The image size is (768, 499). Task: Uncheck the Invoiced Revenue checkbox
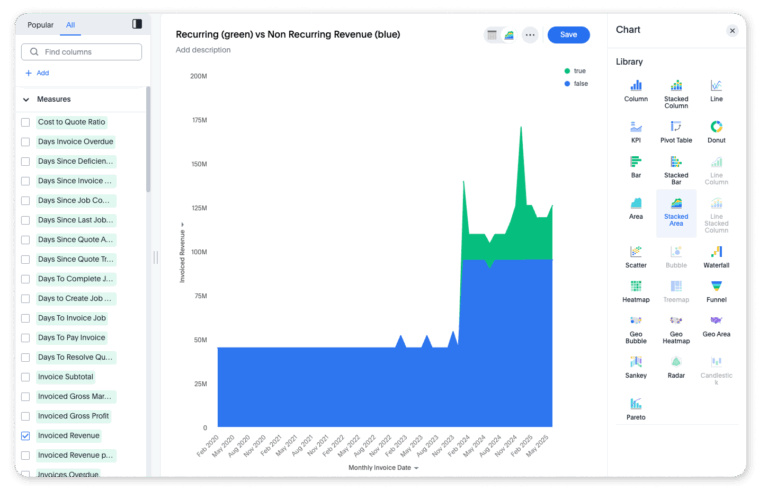(x=26, y=436)
